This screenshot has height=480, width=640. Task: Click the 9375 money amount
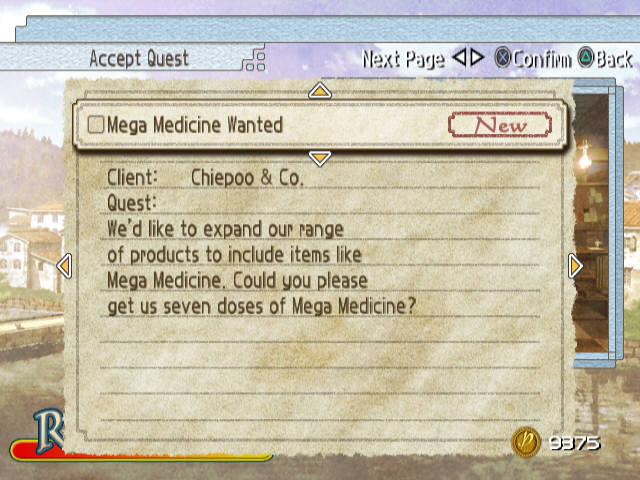574,443
